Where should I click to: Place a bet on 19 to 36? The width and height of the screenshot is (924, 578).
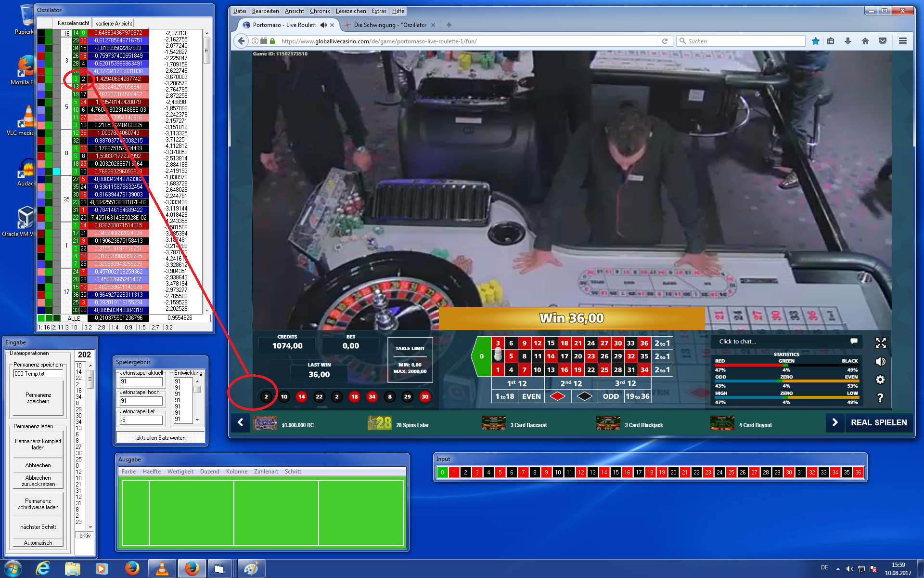click(x=638, y=396)
